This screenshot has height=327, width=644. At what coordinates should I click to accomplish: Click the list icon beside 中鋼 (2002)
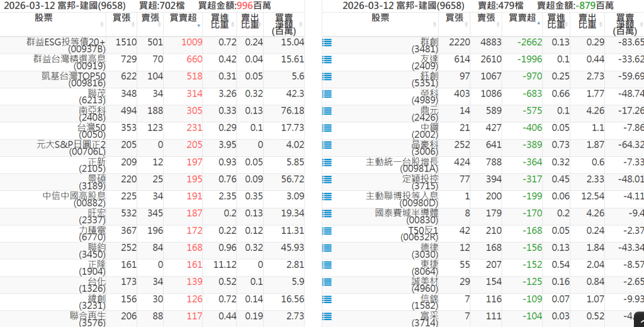point(327,128)
